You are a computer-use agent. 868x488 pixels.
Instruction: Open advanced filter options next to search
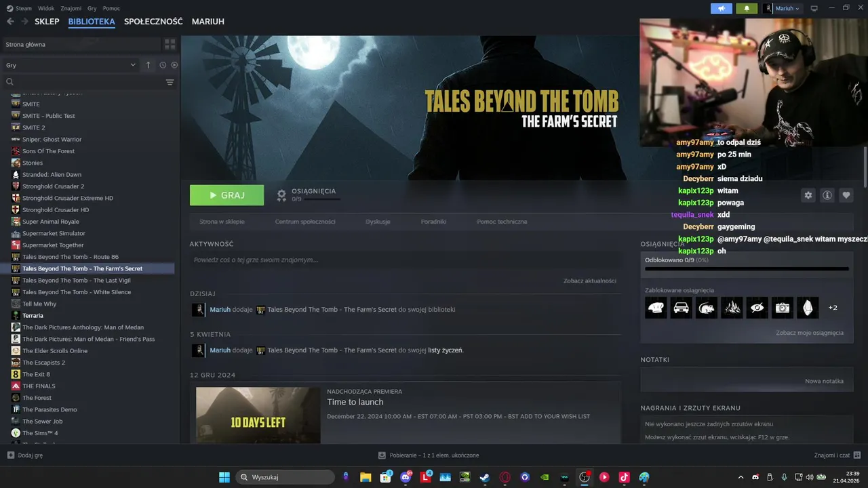(x=170, y=82)
